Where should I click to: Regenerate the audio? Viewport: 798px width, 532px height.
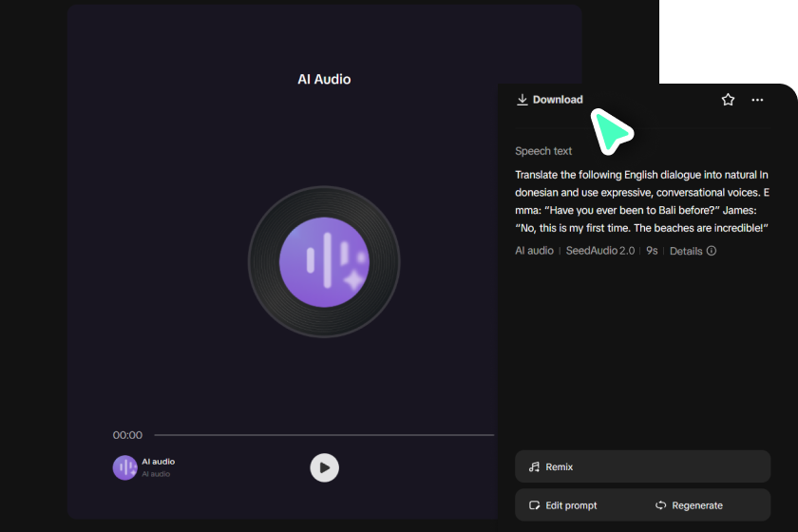[689, 505]
